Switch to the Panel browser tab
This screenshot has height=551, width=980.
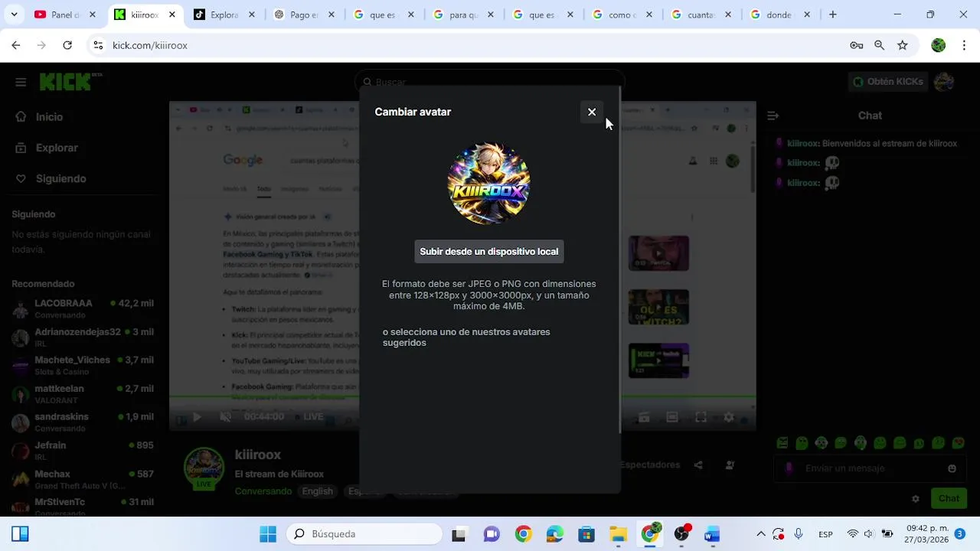65,15
